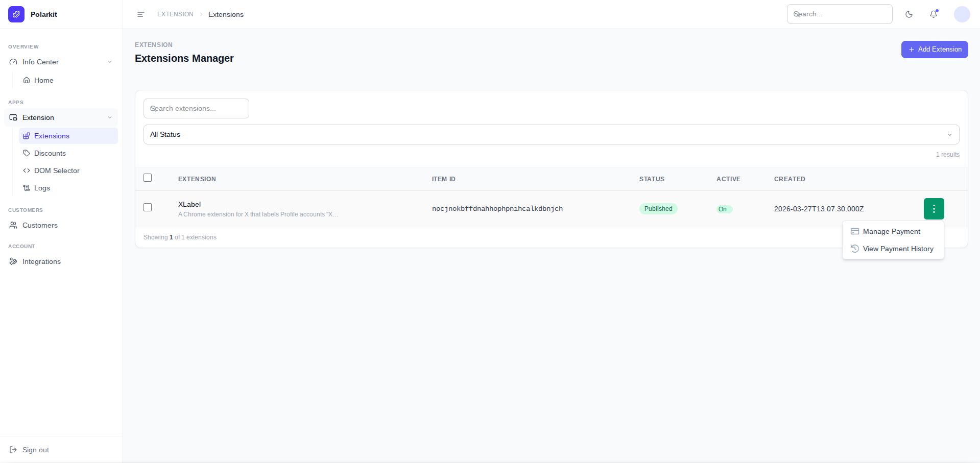This screenshot has height=463, width=980.
Task: Click the ACTIVE column header
Action: tap(728, 179)
